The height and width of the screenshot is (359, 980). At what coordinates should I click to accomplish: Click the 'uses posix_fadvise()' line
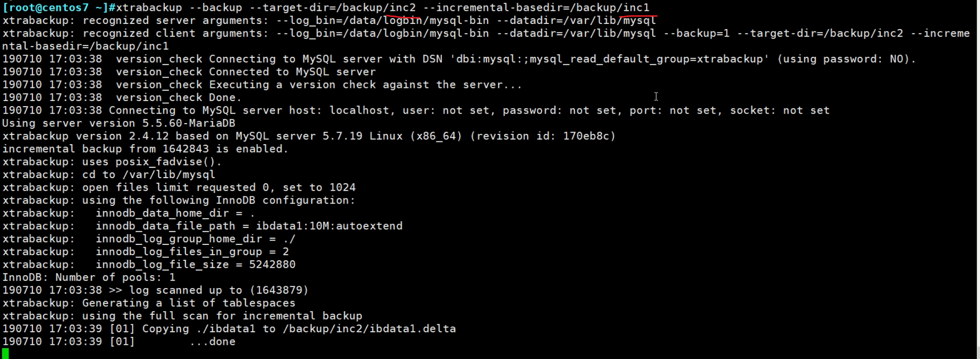(152, 162)
